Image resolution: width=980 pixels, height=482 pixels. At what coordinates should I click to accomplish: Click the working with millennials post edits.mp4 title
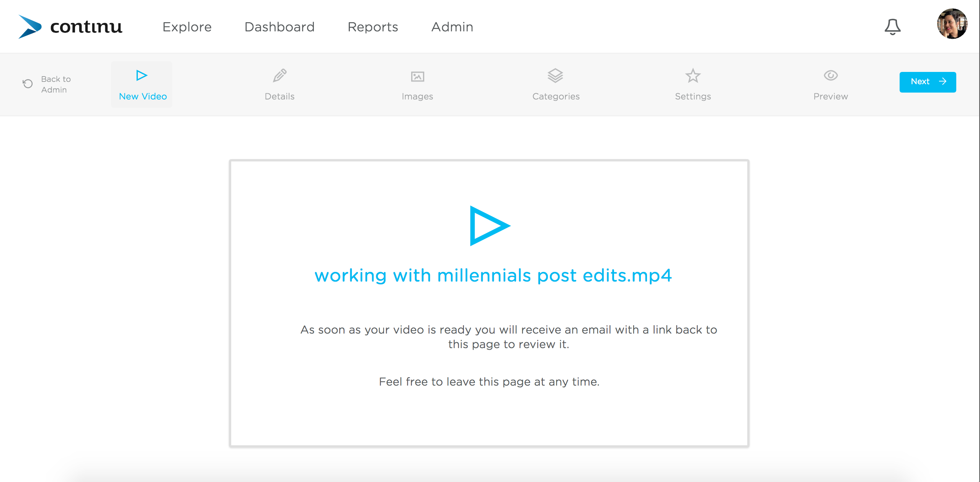pyautogui.click(x=493, y=275)
